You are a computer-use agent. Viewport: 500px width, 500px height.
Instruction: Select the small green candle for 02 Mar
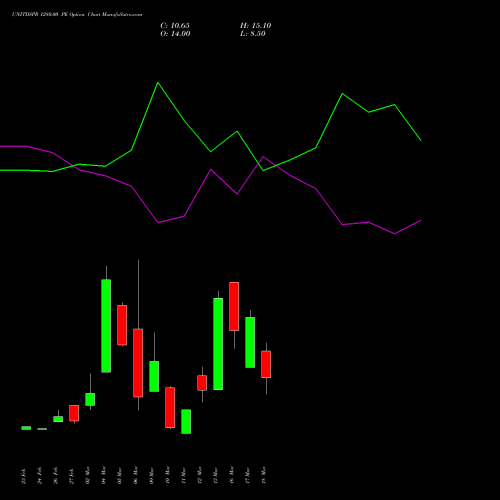(x=90, y=399)
